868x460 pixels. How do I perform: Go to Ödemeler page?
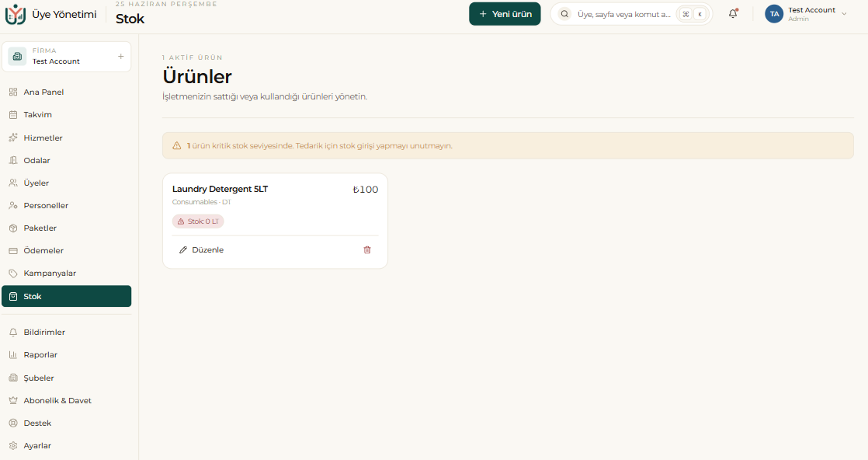(67, 250)
